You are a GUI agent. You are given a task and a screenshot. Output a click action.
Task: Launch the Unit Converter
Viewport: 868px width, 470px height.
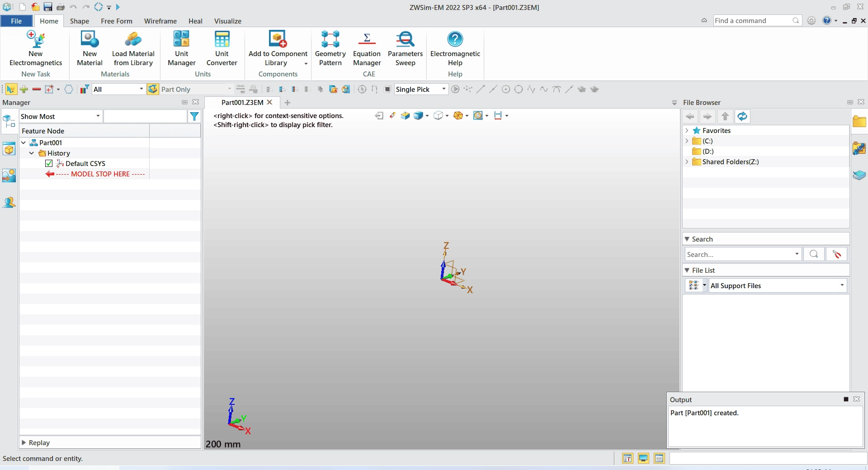tap(222, 48)
